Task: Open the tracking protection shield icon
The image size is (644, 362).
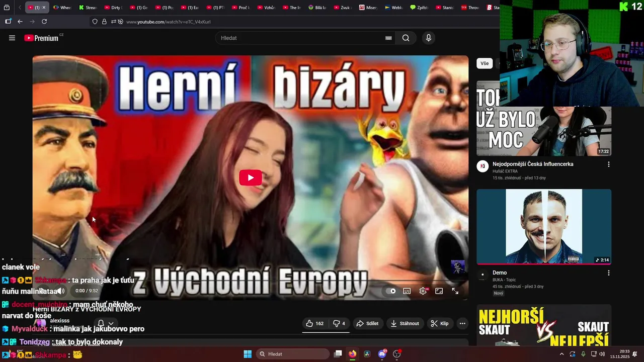Action: pyautogui.click(x=95, y=22)
